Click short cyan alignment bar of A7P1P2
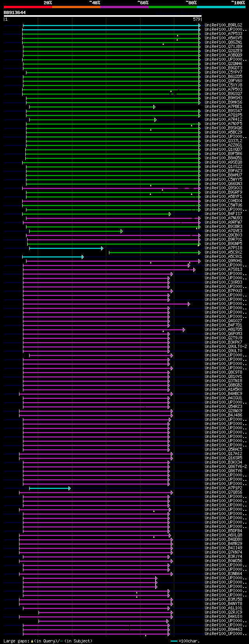 click(x=50, y=488)
